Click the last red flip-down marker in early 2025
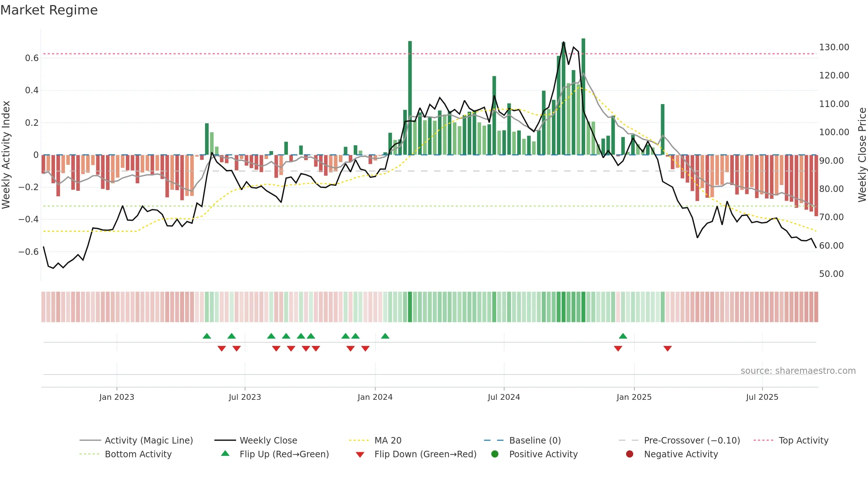Screen dimensions: 868x488 668,348
